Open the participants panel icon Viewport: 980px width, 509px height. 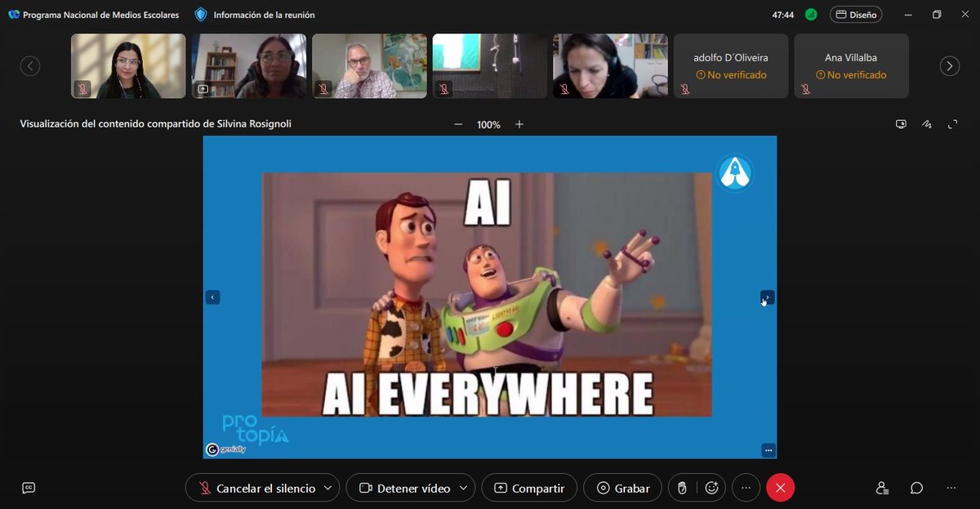pos(882,488)
